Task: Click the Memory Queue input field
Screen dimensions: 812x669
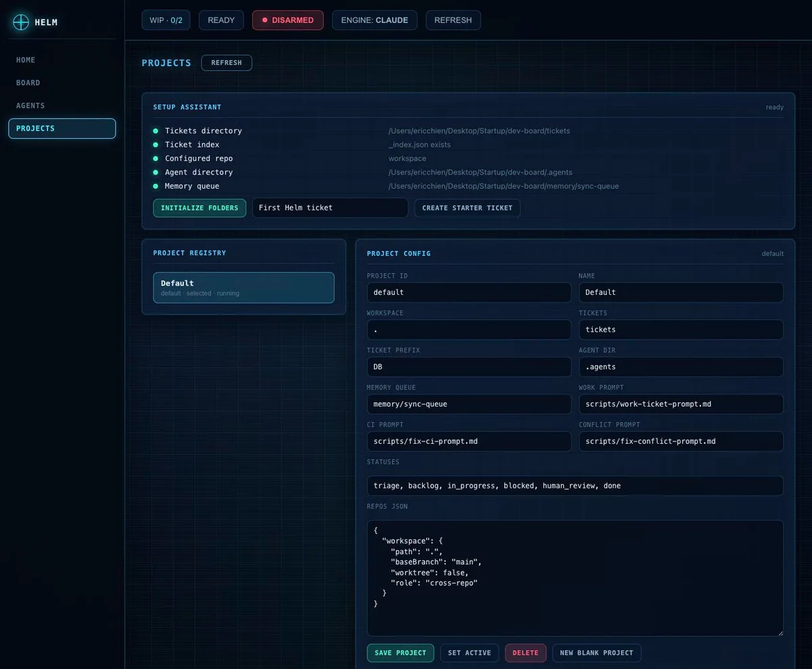Action: [x=469, y=404]
